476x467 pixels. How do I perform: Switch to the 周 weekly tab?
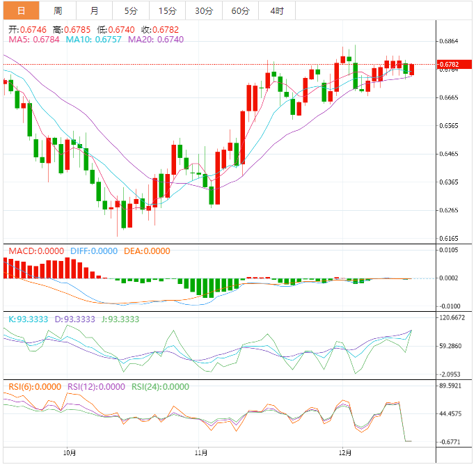58,10
